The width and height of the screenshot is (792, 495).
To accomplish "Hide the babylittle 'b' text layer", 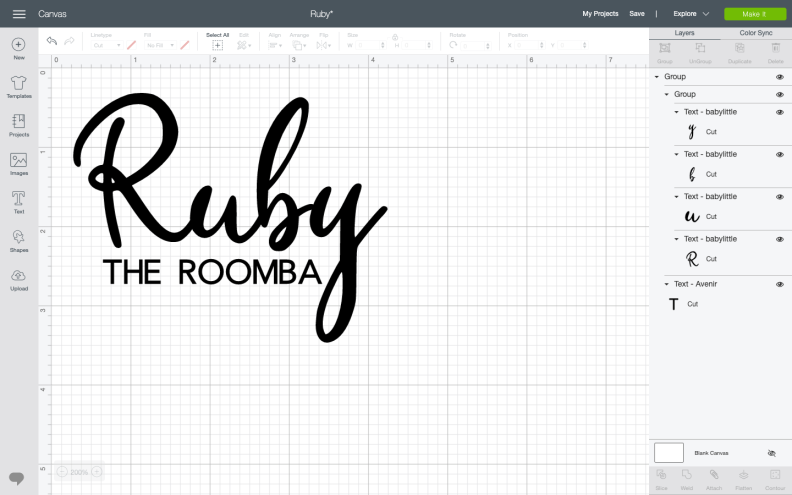I will [780, 155].
